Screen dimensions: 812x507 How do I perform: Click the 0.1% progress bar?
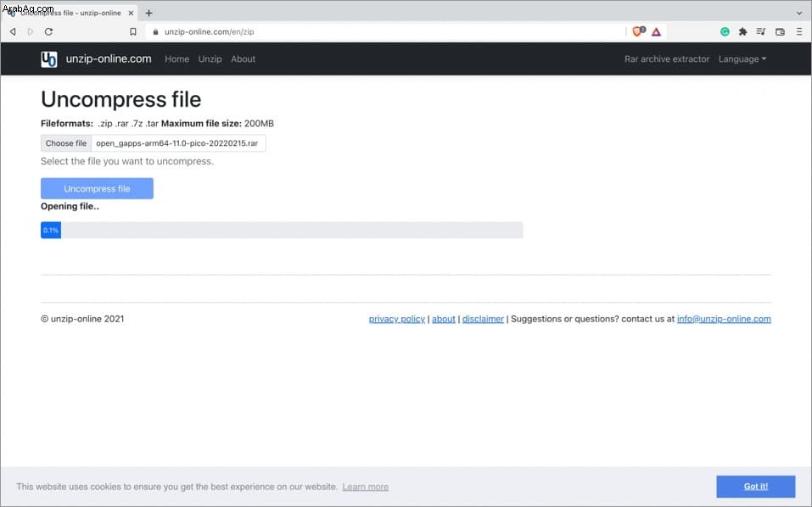tap(282, 231)
